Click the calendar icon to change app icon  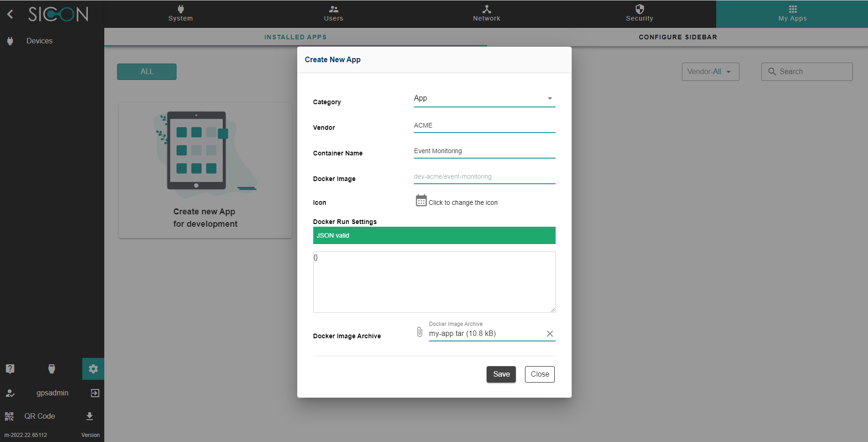421,201
